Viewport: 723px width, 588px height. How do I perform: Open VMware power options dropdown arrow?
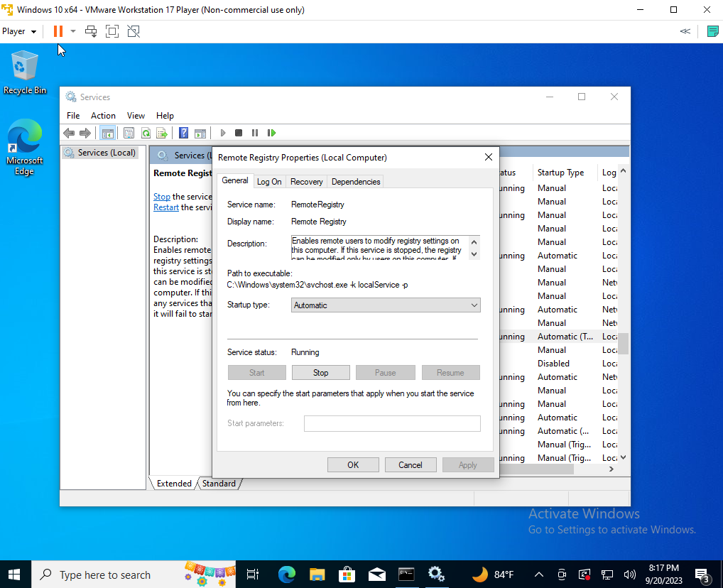[x=73, y=31]
